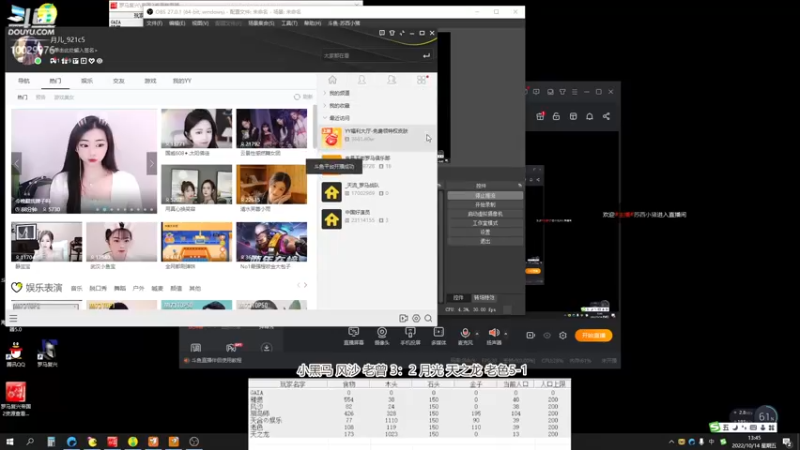Show next featured stream in carousel
This screenshot has height=450, width=800.
(152, 164)
